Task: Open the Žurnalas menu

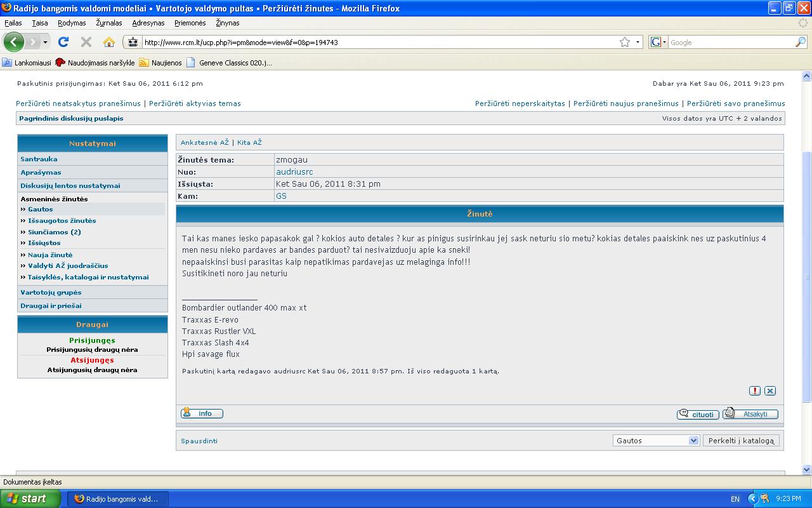Action: coord(108,23)
